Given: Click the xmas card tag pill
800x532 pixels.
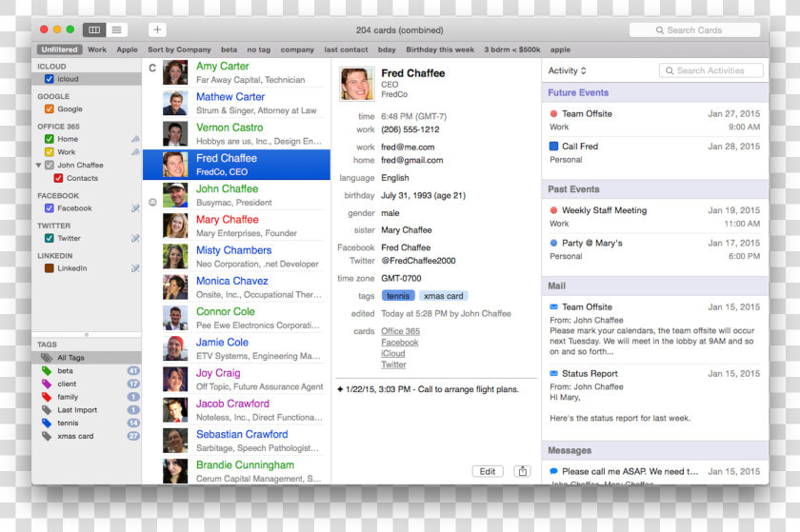Looking at the screenshot, I should tap(444, 296).
